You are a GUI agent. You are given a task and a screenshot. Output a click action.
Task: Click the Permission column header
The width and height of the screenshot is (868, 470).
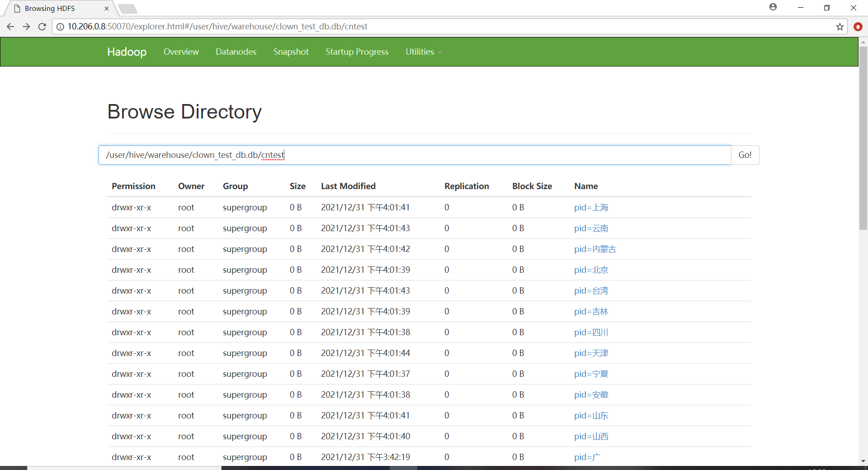coord(133,186)
